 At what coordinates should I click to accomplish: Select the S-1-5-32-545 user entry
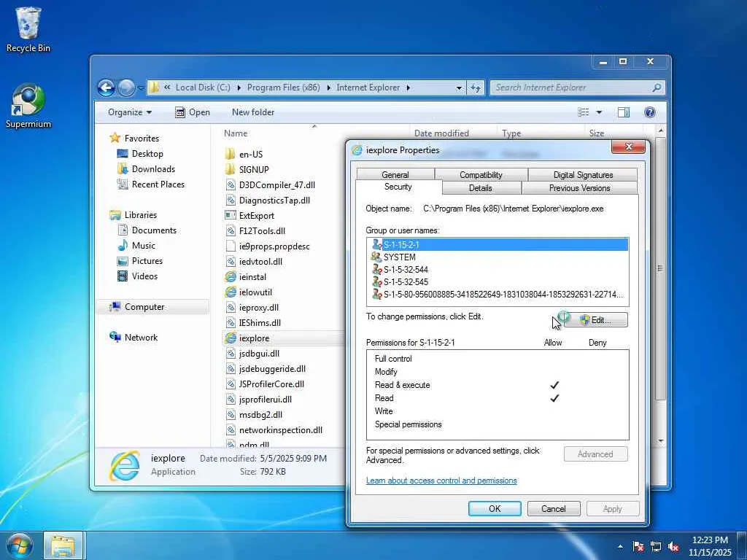498,282
